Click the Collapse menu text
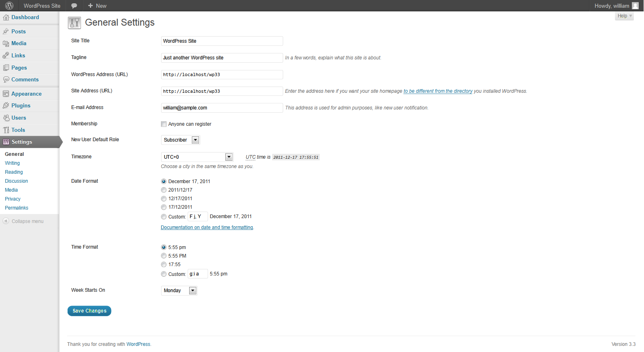The width and height of the screenshot is (644, 352). click(28, 221)
